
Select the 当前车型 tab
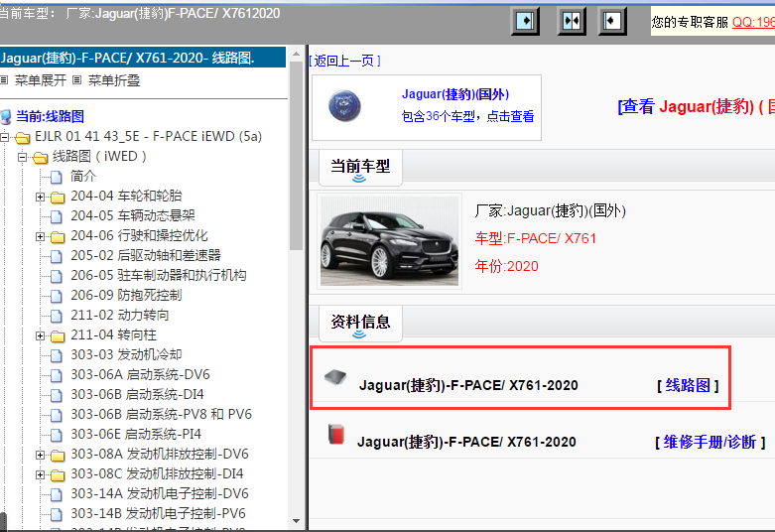coord(360,168)
